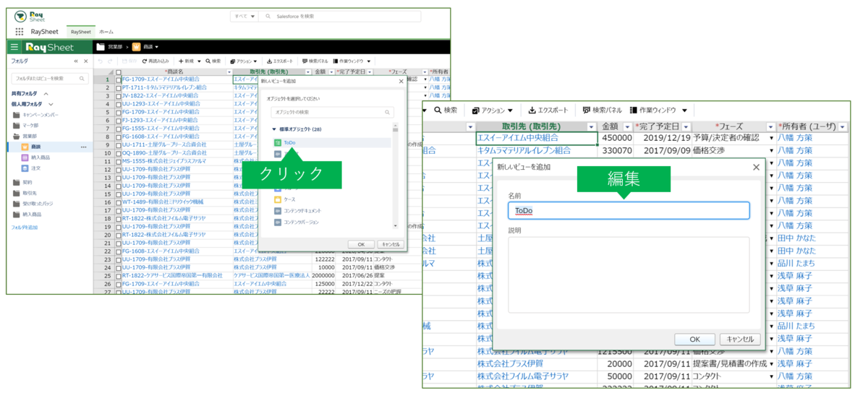The height and width of the screenshot is (393, 868).
Task: Collapse the フォルダ panel with the double-chevron icon
Action: click(77, 61)
